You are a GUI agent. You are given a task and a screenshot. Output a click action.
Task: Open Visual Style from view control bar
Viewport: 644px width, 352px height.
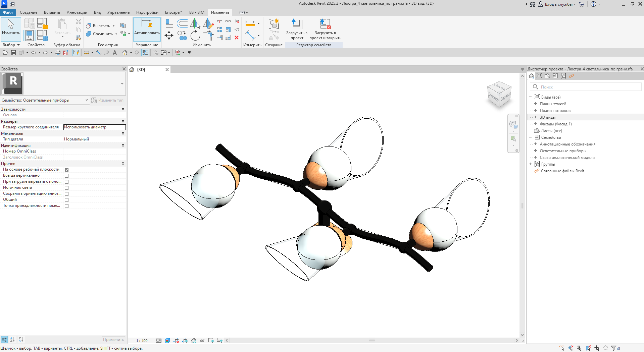[x=167, y=341]
